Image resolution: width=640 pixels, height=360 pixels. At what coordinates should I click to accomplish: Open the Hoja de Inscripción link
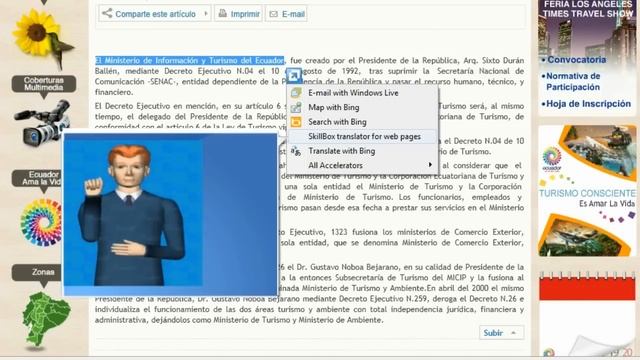588,104
